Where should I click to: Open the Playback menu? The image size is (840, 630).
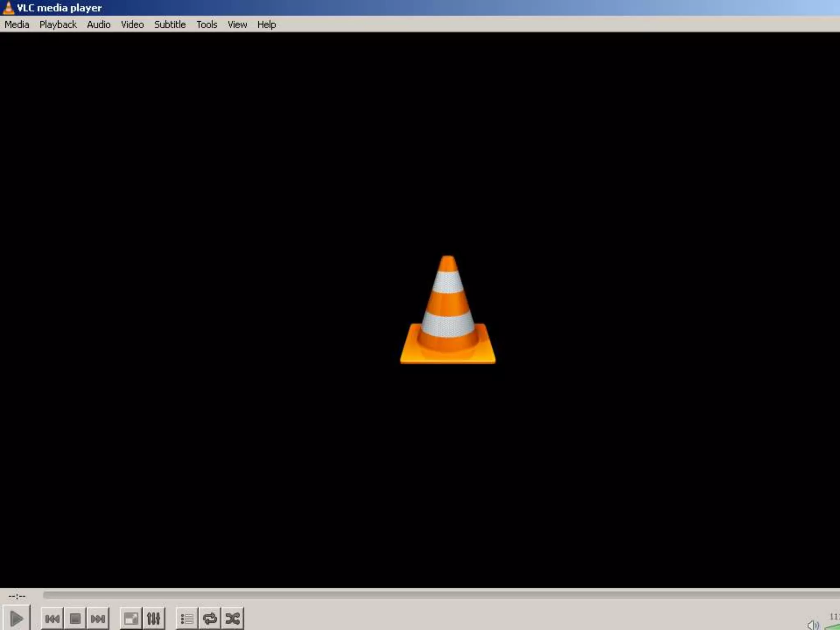(58, 25)
